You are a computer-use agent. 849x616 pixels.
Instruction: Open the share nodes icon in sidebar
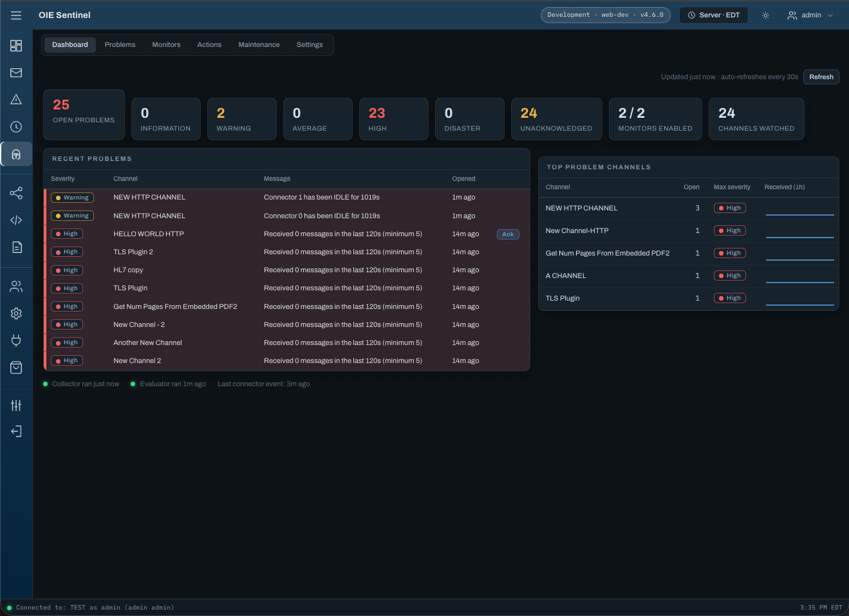coord(16,193)
